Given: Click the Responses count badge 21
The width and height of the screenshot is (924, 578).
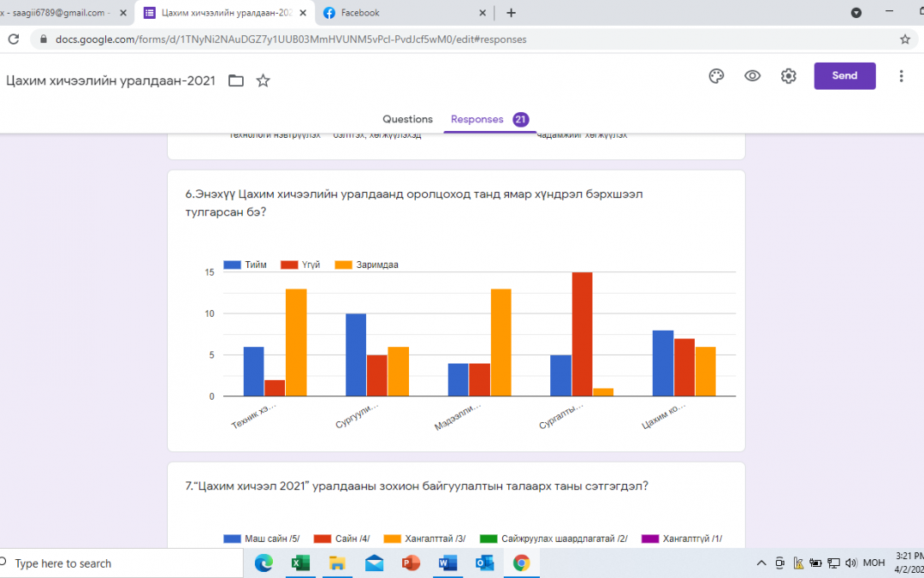Looking at the screenshot, I should (x=520, y=120).
